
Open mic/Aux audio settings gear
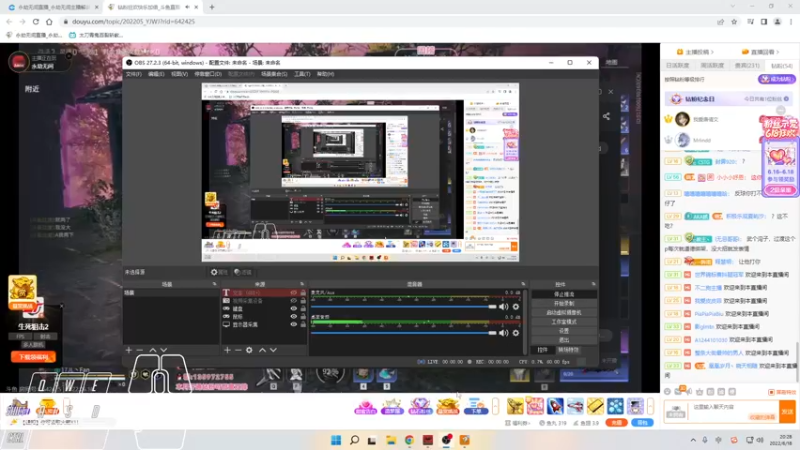click(516, 307)
